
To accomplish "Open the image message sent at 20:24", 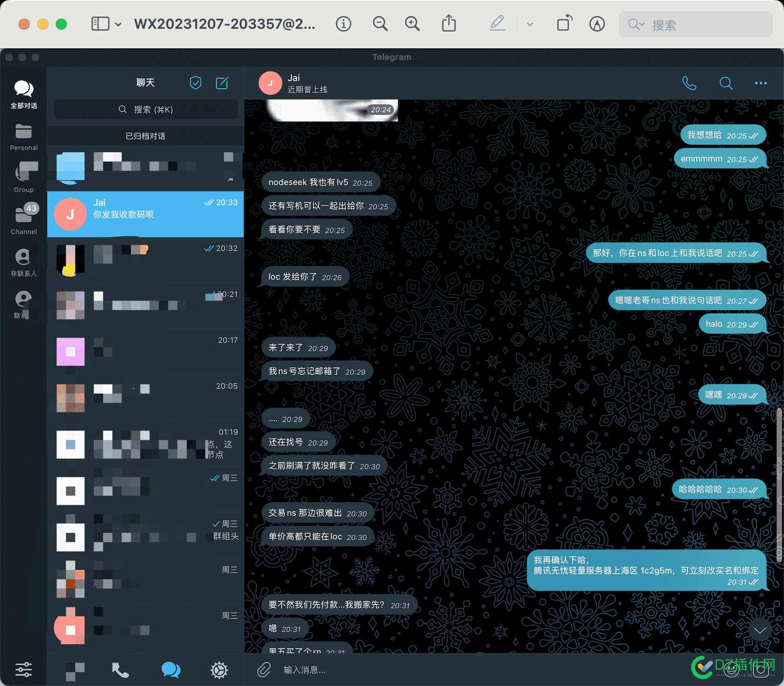I will pos(332,110).
